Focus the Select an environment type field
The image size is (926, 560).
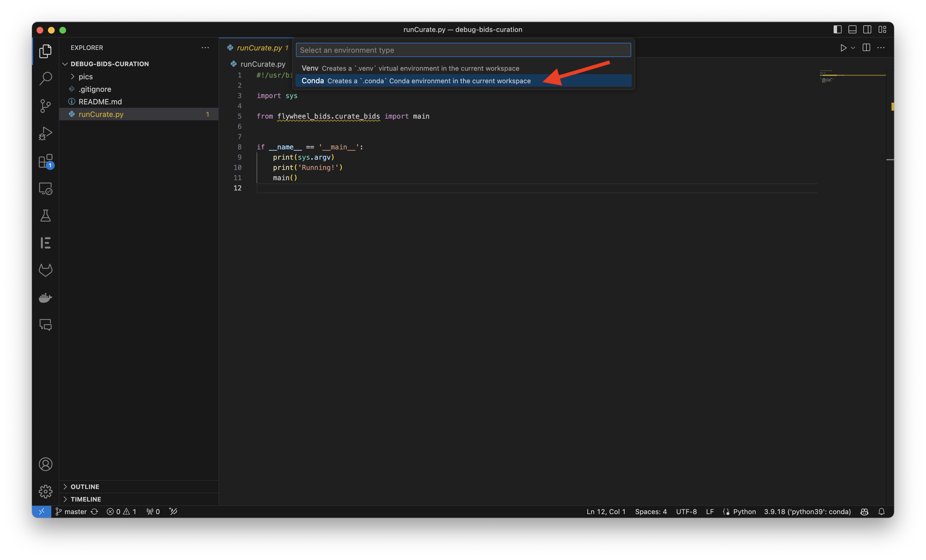click(x=463, y=50)
